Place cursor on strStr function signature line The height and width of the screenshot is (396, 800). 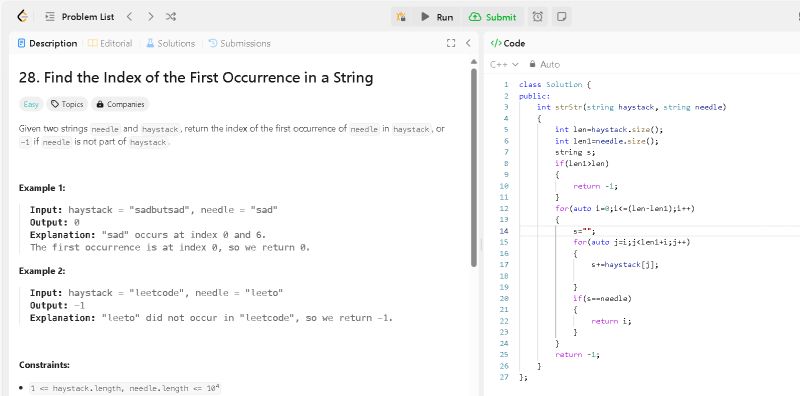[x=631, y=107]
